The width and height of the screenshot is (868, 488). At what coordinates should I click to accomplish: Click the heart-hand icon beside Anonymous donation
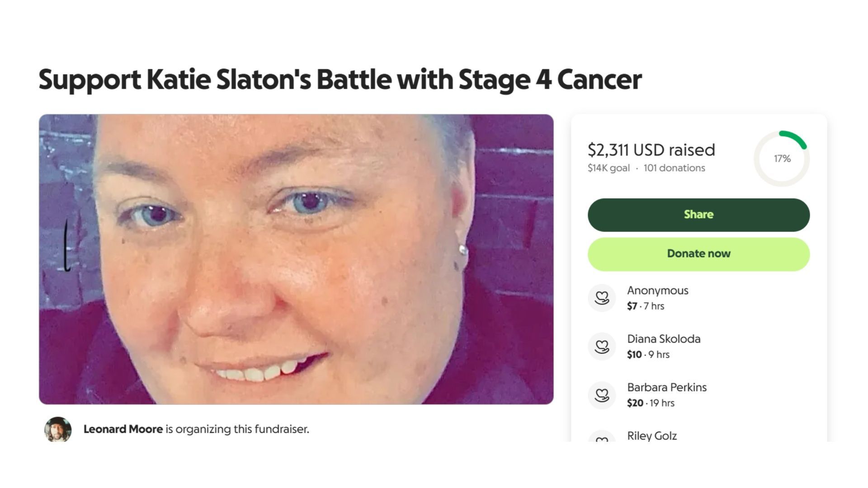[x=602, y=298]
